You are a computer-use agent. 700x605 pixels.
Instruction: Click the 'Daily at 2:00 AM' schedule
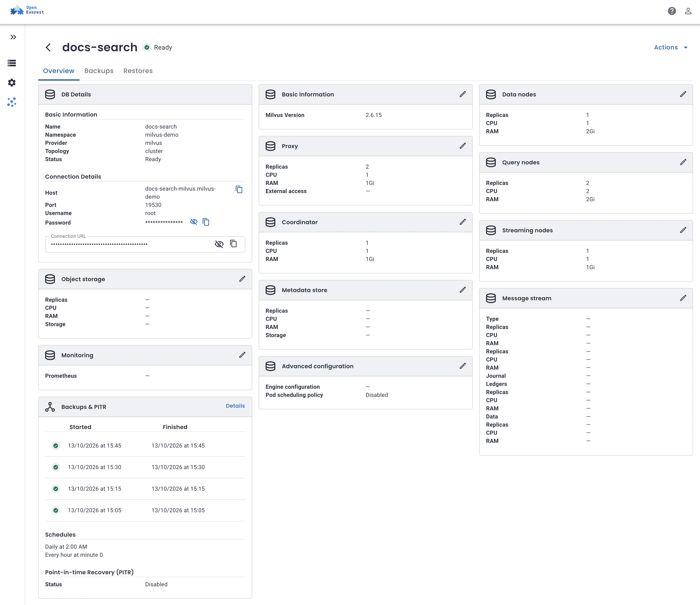click(x=66, y=547)
